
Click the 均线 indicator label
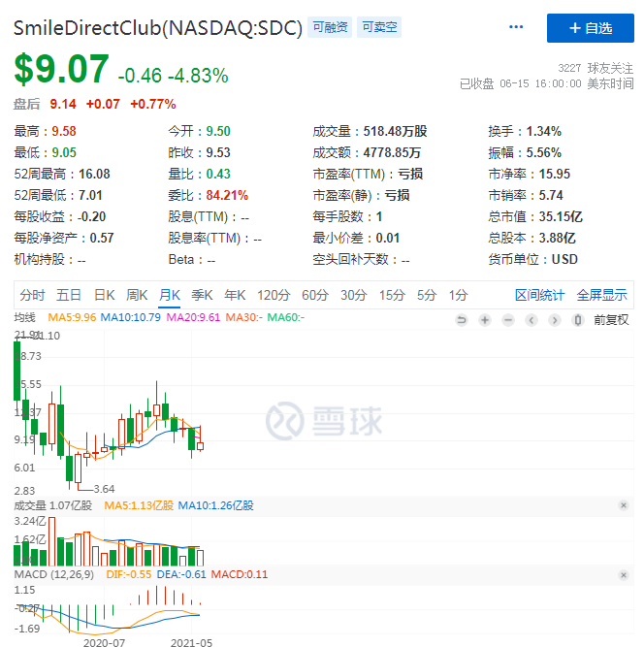(25, 317)
